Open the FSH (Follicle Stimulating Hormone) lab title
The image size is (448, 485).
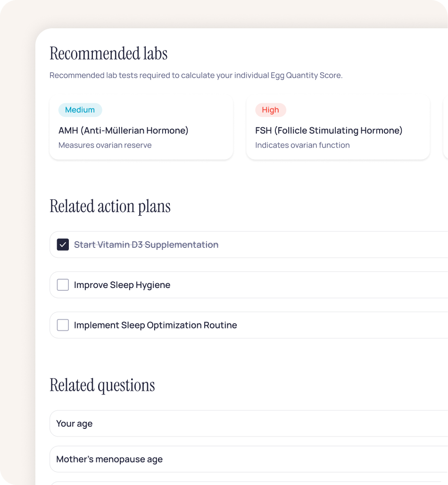click(x=329, y=131)
